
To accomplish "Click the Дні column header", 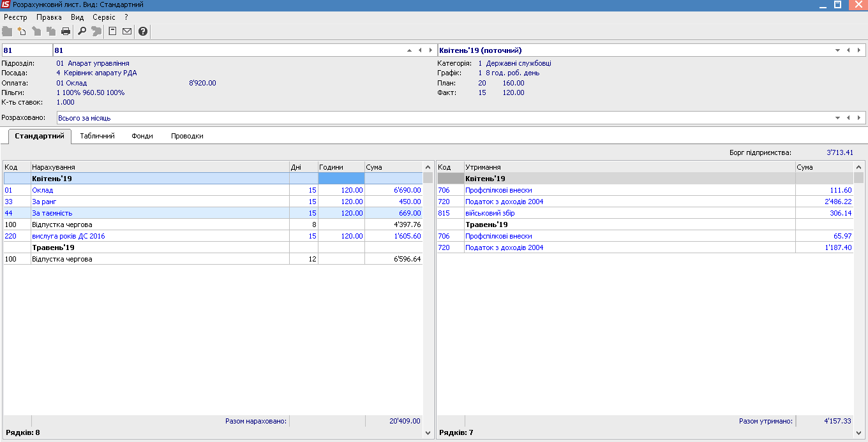I will (304, 167).
